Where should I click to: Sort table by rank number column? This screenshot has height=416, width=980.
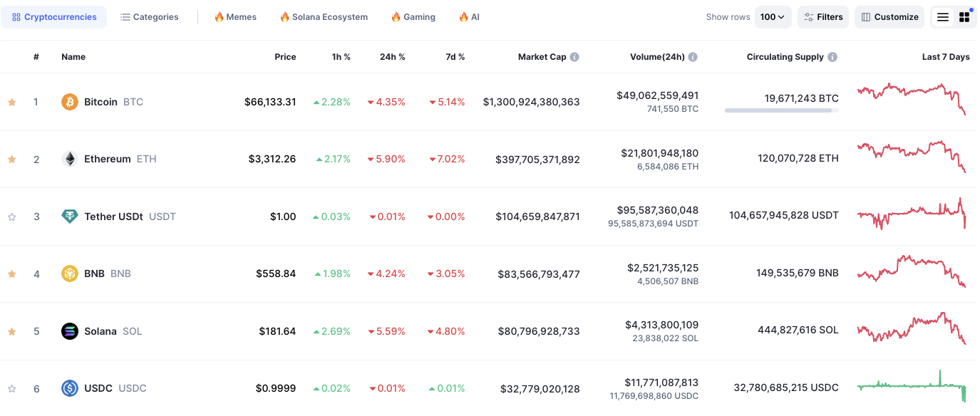tap(36, 57)
